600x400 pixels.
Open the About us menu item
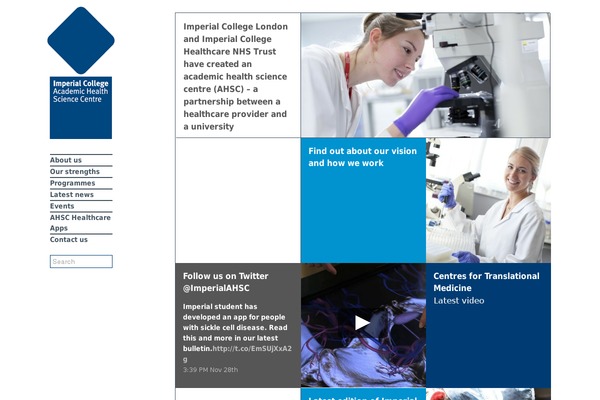point(66,160)
